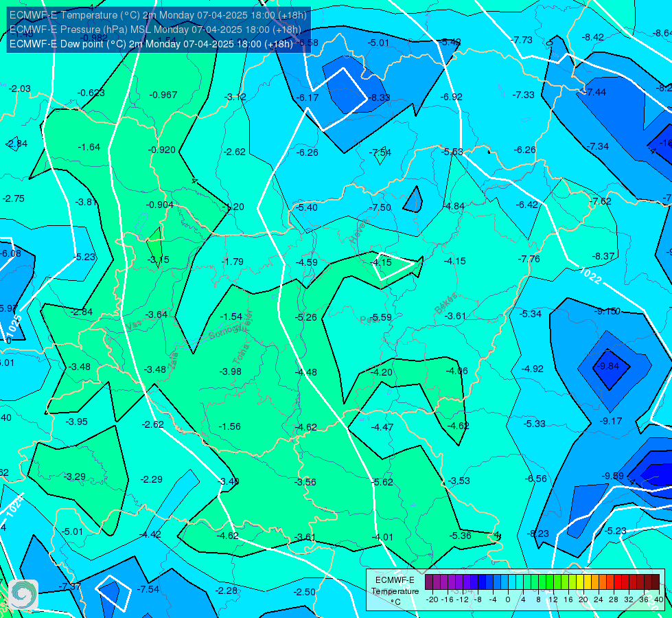Click the -7.44 dew point value
Image resolution: width=672 pixels, height=618 pixels.
[x=595, y=92]
